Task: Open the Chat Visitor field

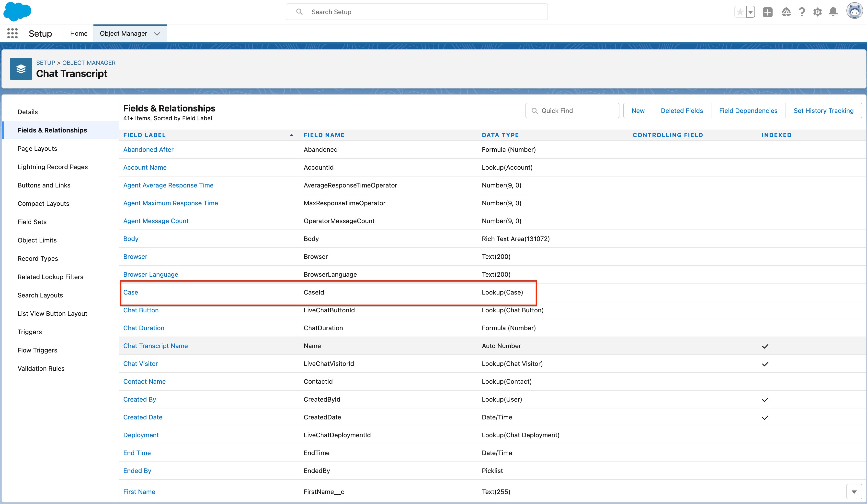Action: click(x=140, y=364)
